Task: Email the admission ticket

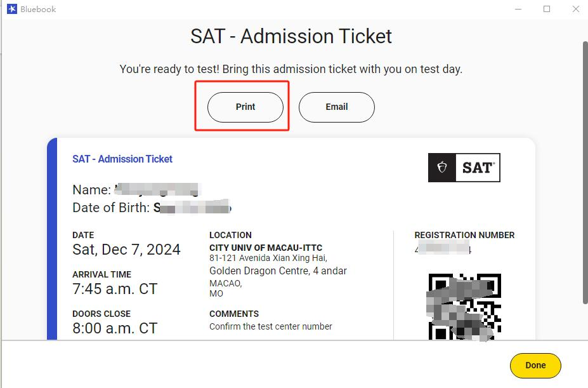Action: click(337, 107)
